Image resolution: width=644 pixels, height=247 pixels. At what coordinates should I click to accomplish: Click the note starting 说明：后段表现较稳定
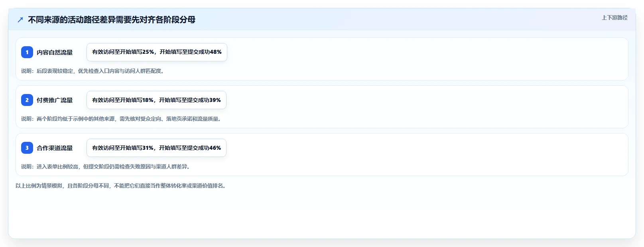click(93, 71)
